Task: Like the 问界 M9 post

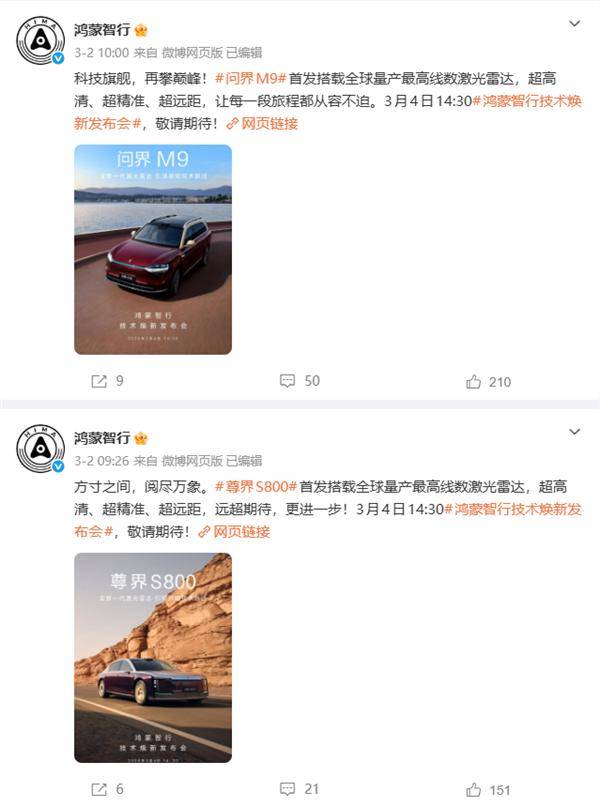Action: [x=473, y=381]
